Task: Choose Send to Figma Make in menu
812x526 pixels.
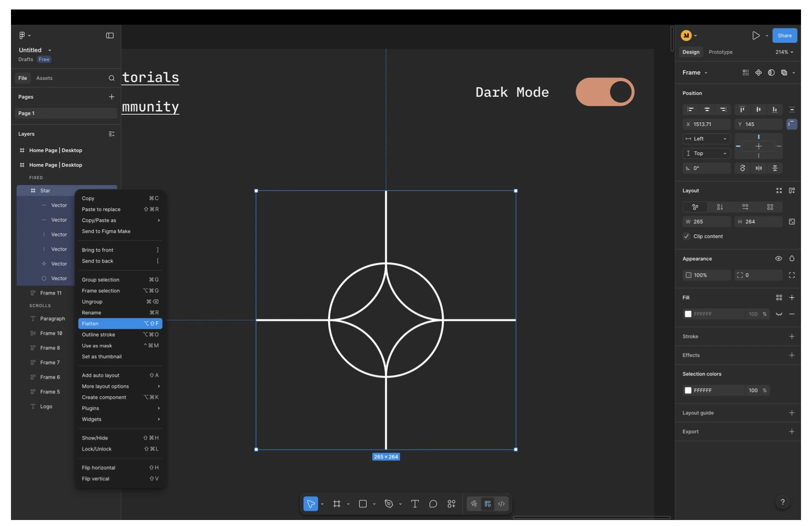Action: [x=120, y=231]
